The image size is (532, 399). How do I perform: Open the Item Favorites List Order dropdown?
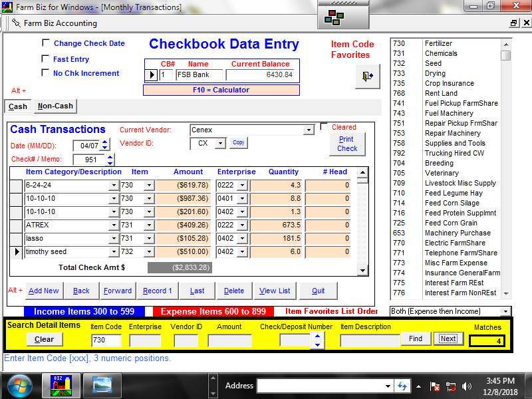pos(505,311)
